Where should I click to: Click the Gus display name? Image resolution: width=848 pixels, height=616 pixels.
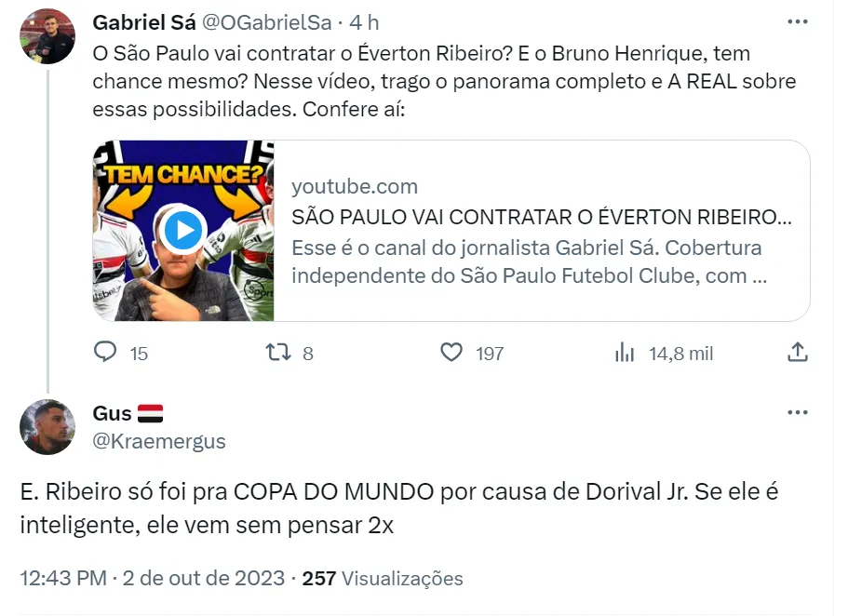112,414
